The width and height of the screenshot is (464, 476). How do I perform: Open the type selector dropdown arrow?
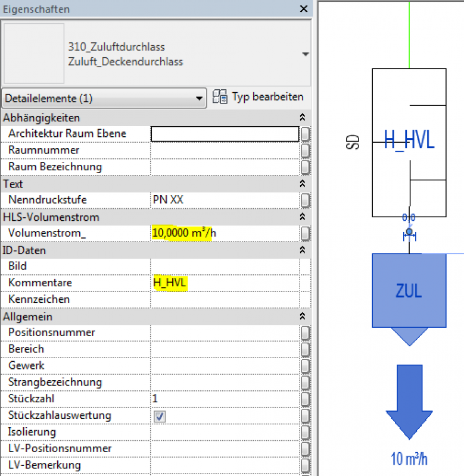coord(306,54)
